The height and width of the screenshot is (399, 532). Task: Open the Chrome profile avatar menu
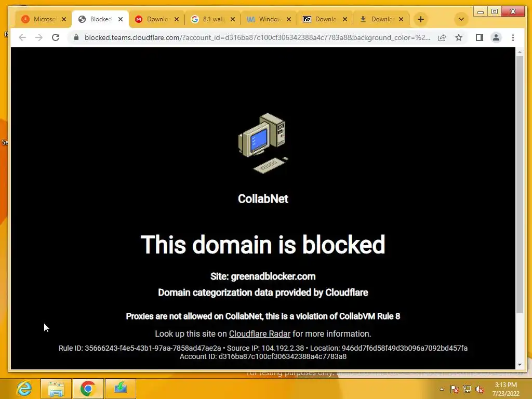pyautogui.click(x=496, y=37)
